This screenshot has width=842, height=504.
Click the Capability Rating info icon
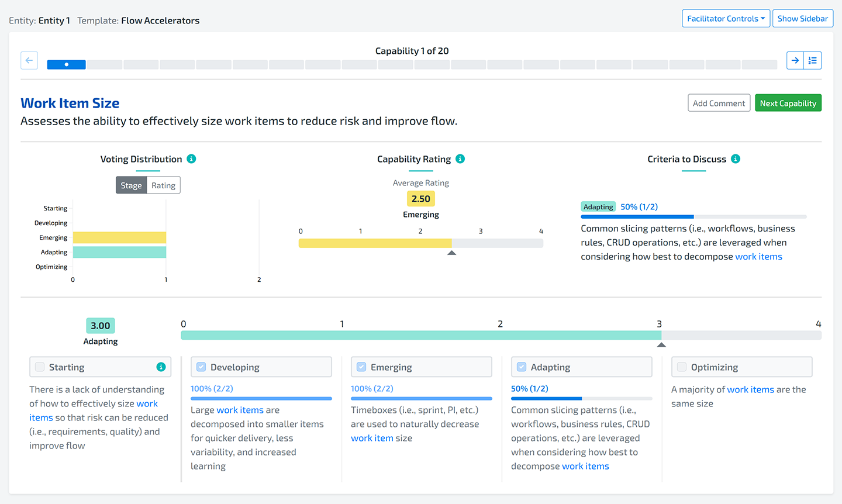(460, 159)
